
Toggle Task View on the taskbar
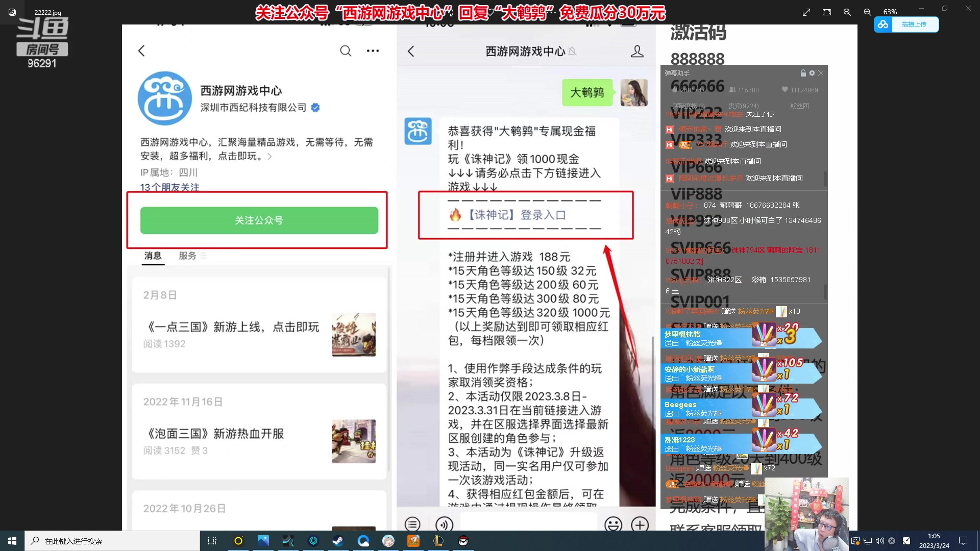point(212,541)
